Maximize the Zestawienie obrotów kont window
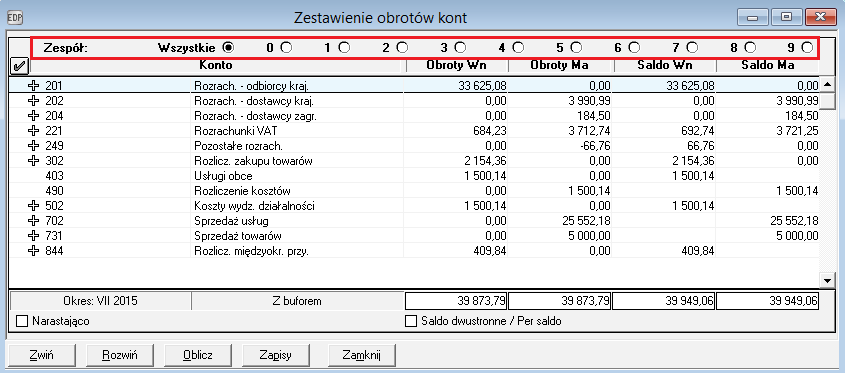845x373 pixels. point(786,18)
